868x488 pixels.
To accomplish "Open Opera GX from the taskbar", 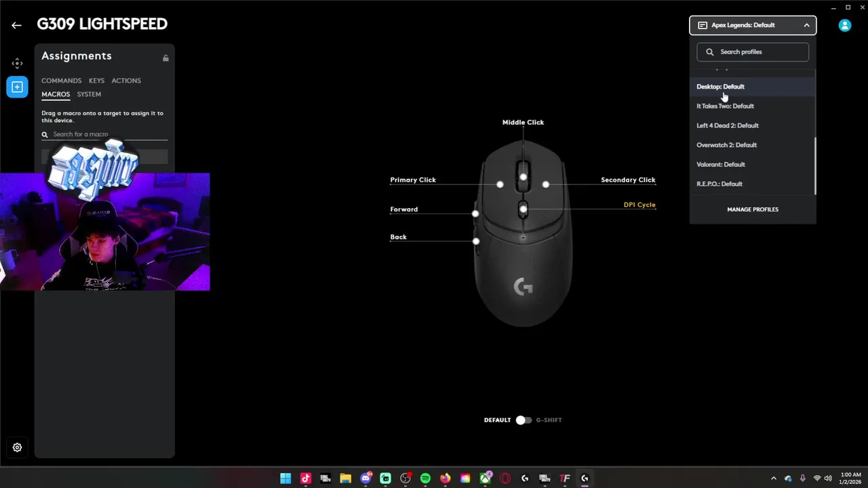I will pos(505,479).
